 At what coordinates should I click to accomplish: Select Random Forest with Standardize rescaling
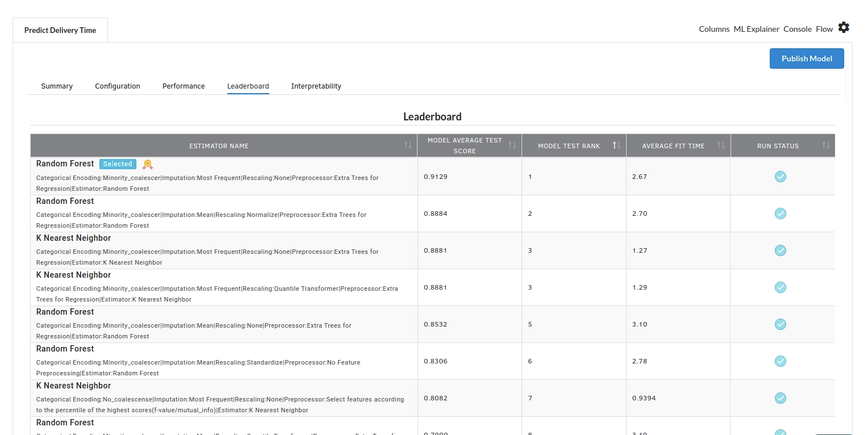(x=65, y=349)
